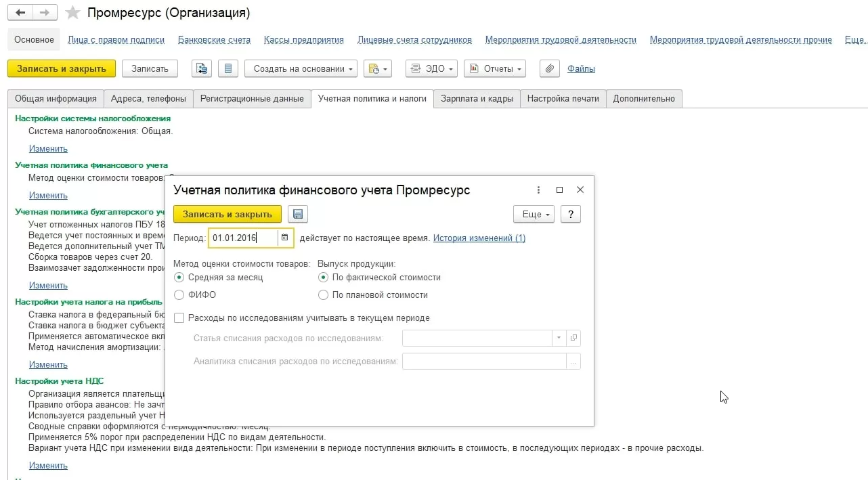Click the question mark help button
This screenshot has width=868, height=480.
[571, 214]
